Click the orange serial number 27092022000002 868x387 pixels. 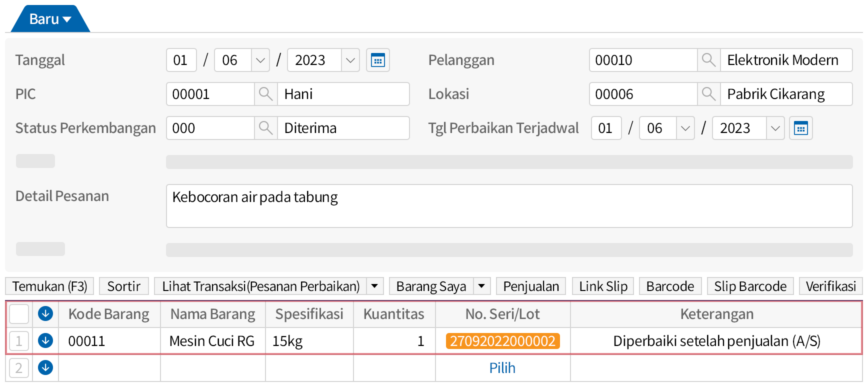point(502,341)
